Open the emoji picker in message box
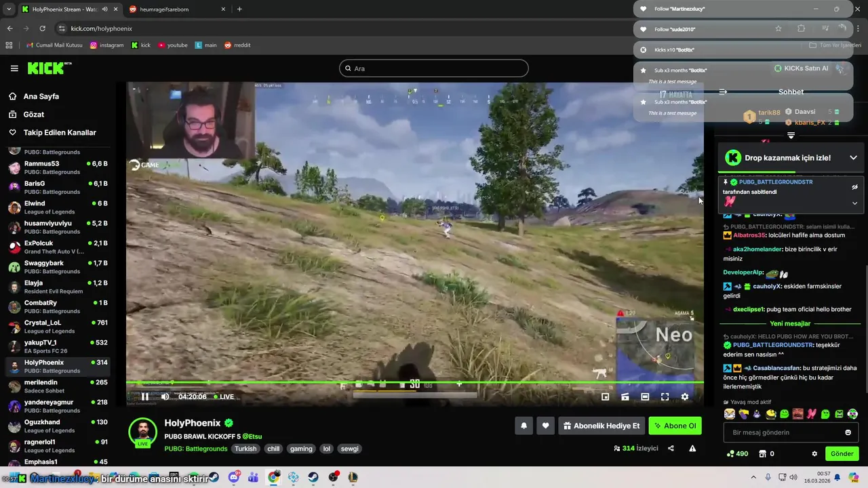This screenshot has width=868, height=488. click(848, 432)
